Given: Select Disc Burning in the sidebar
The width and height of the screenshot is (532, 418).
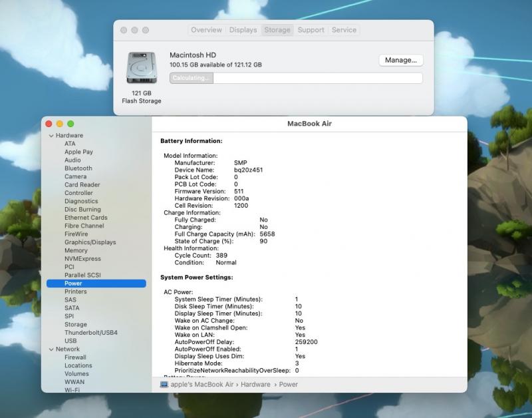Looking at the screenshot, I should click(82, 209).
